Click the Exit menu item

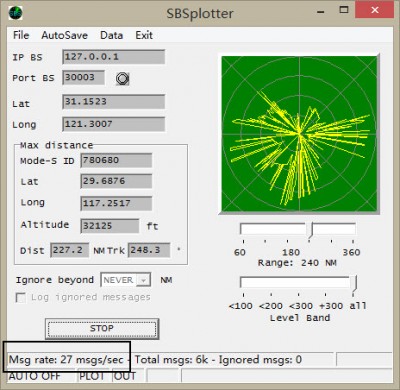click(144, 35)
